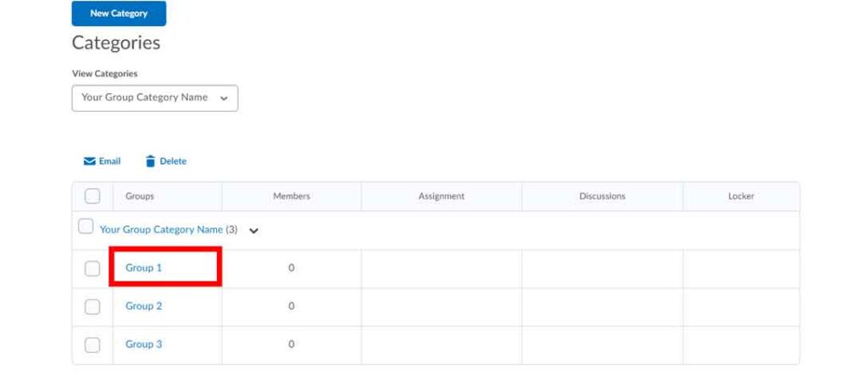Image resolution: width=868 pixels, height=375 pixels.
Task: Open the View Categories dropdown
Action: (x=154, y=98)
